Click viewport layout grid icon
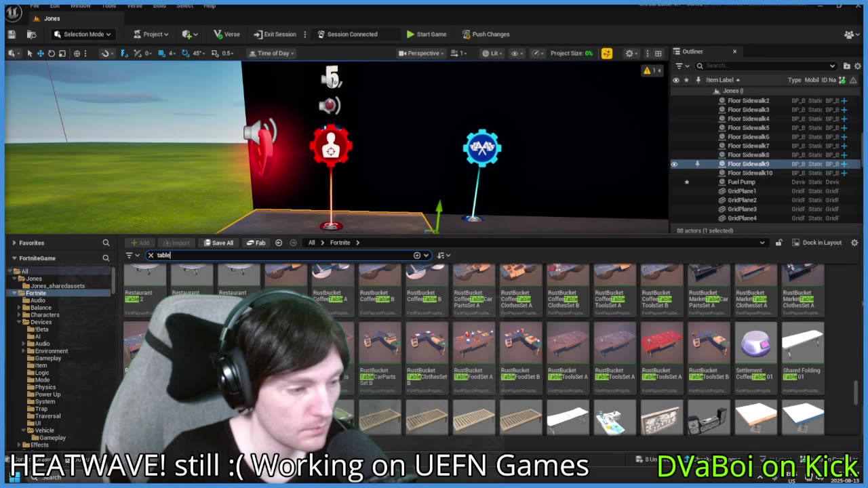This screenshot has width=868, height=488. point(658,53)
